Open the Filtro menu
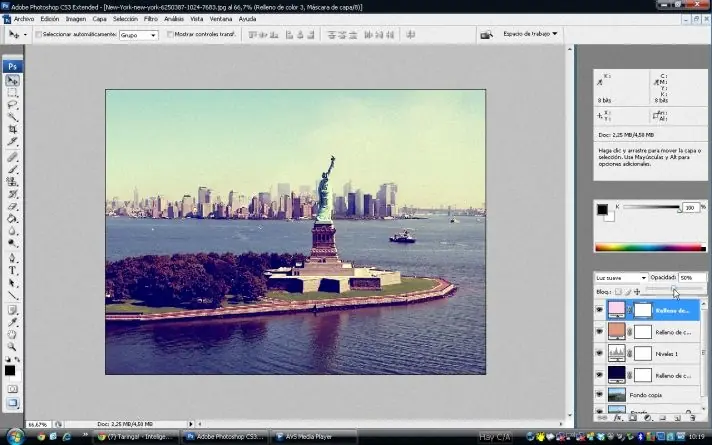712x445 pixels. coord(150,19)
